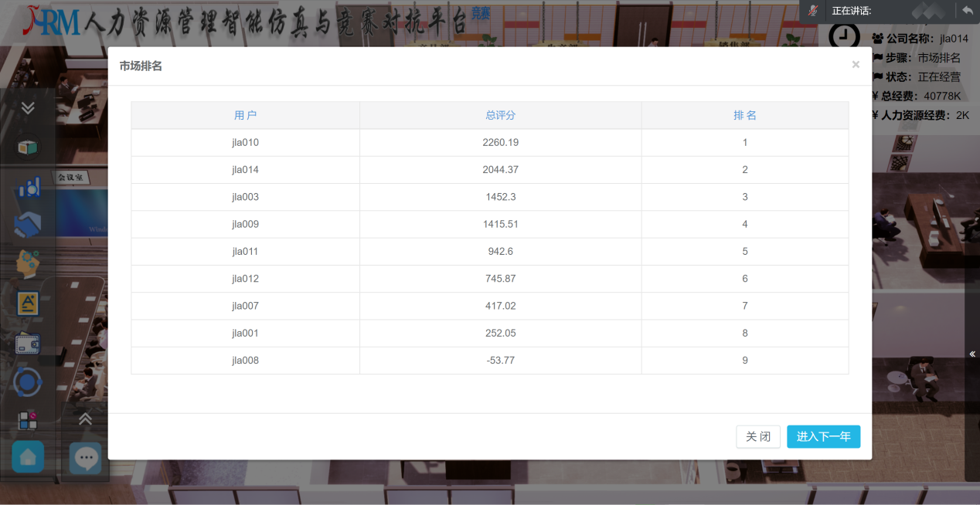Close the 市场排名 dialog with X
The image size is (980, 505).
(x=856, y=65)
